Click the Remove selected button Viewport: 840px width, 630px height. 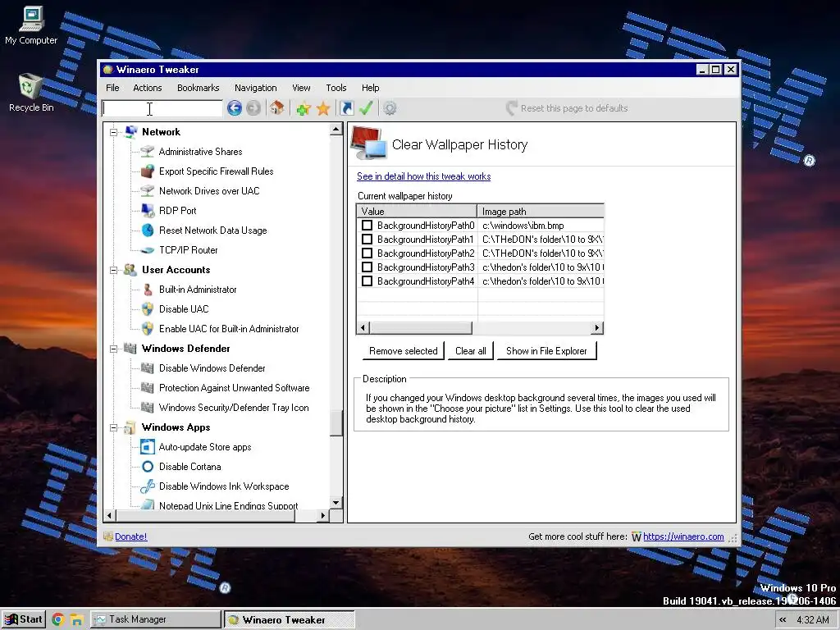coord(404,351)
